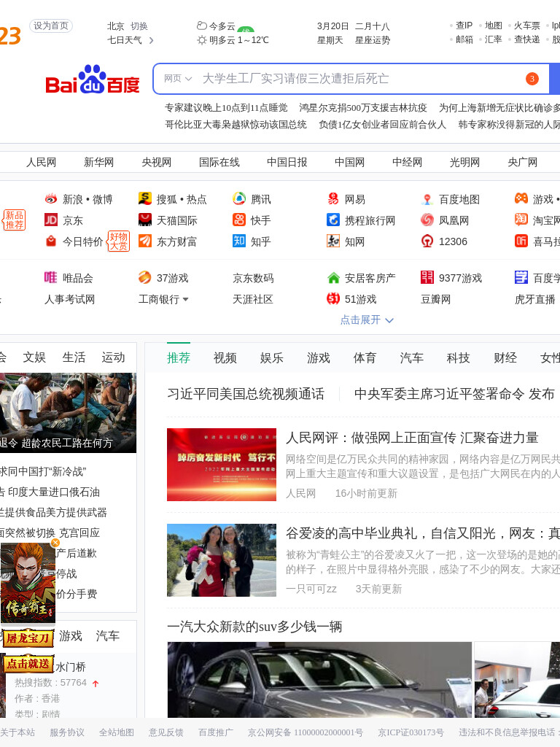Select the 推荐 news tab
The width and height of the screenshot is (560, 747).
[x=179, y=357]
